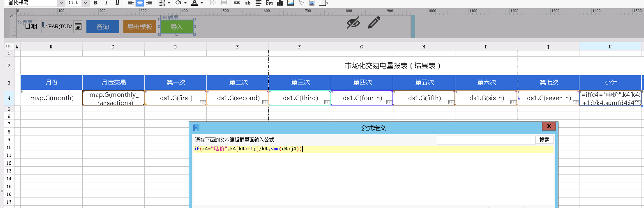Align text left
Screen dimensions: 644x208
tap(130, 3)
